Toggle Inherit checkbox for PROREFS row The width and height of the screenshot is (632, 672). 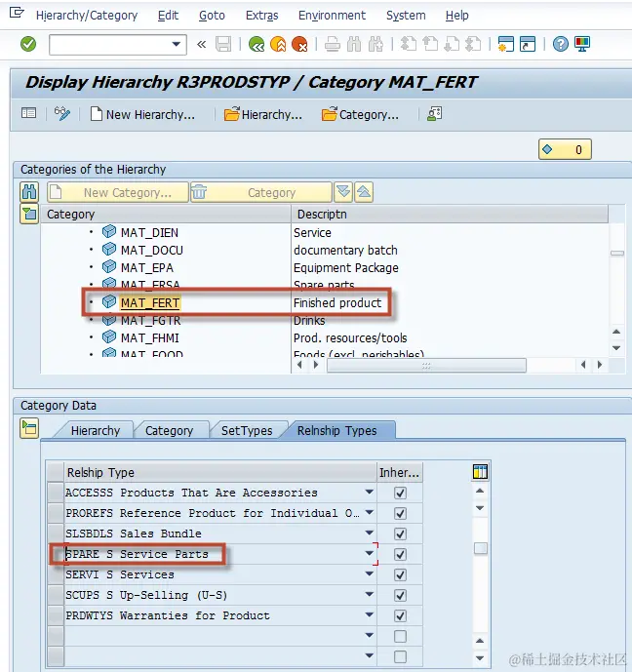400,513
